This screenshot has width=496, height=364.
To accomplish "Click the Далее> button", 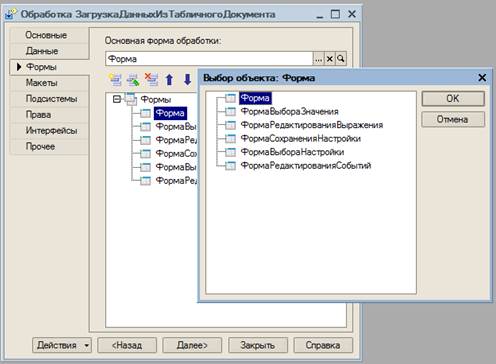I will [192, 345].
